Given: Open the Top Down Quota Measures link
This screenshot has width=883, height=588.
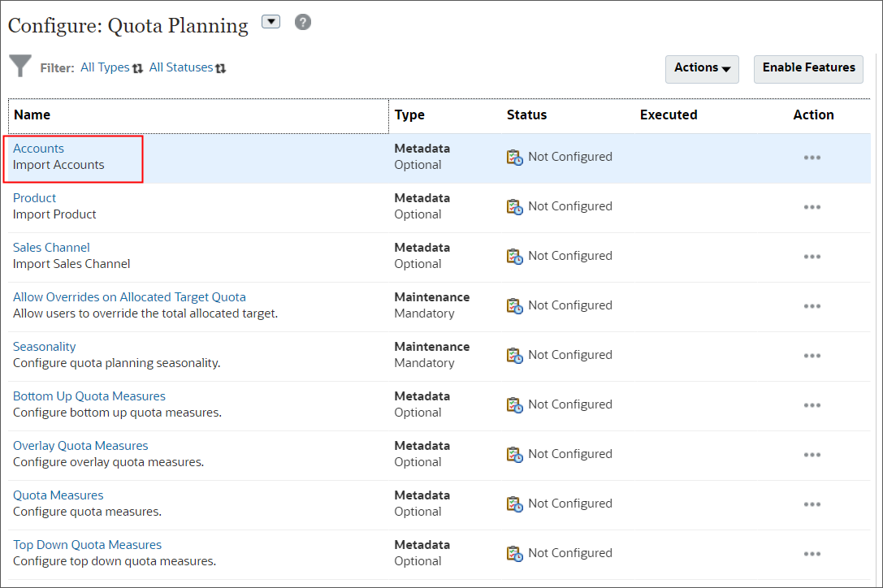Looking at the screenshot, I should [87, 545].
